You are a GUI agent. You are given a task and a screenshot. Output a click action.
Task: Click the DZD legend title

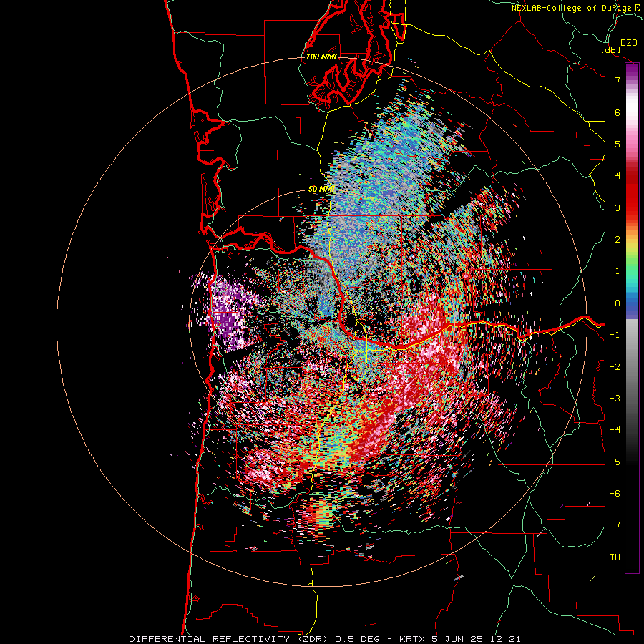coord(629,43)
